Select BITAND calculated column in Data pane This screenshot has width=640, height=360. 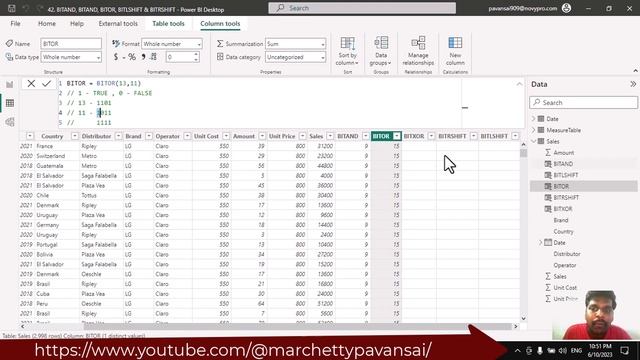pos(563,164)
